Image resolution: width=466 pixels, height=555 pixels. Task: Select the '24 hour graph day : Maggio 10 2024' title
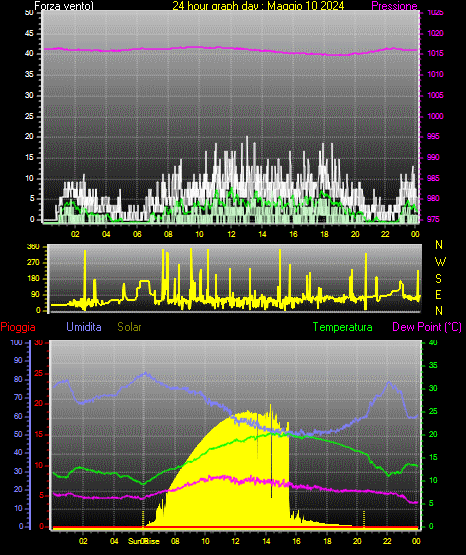pyautogui.click(x=258, y=6)
